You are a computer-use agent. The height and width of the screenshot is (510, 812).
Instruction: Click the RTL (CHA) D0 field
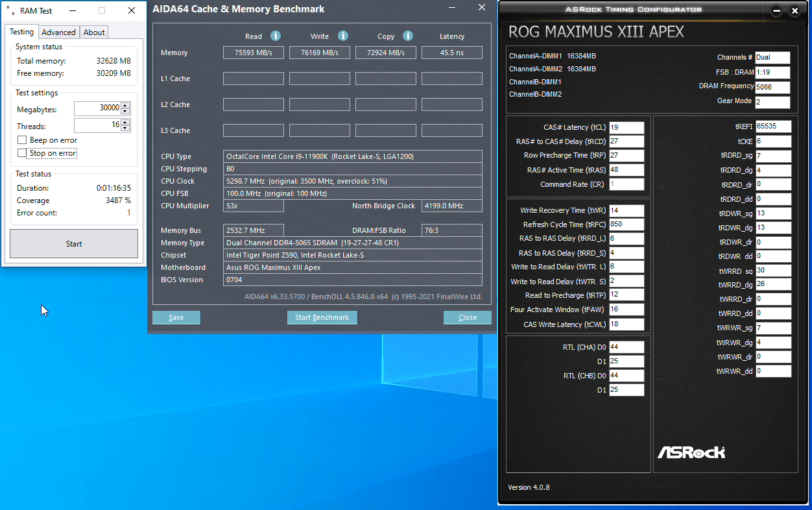point(627,347)
